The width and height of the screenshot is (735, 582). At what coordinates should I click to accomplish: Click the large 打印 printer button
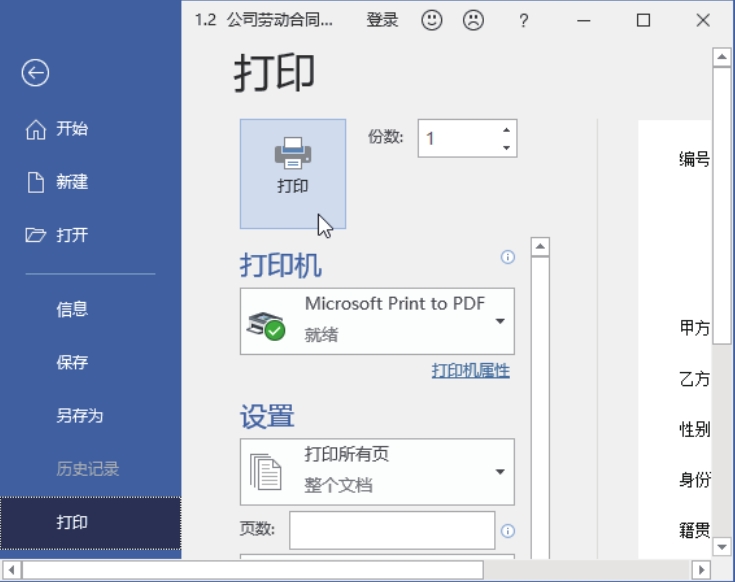pos(293,174)
